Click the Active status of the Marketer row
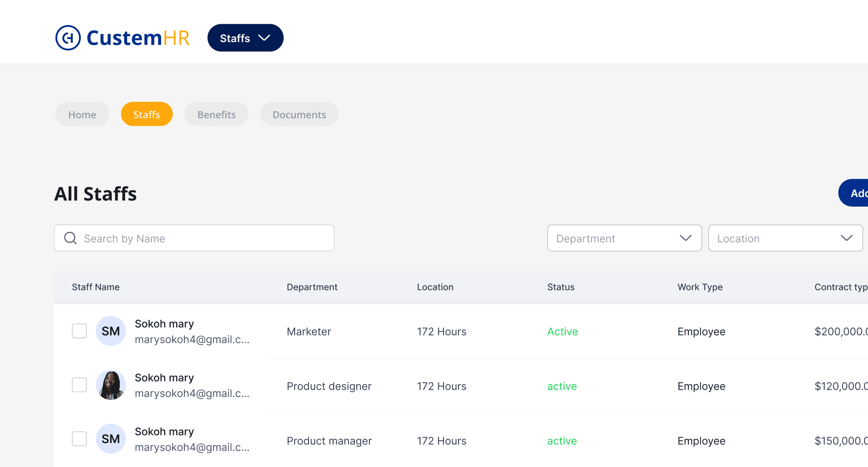 coord(562,332)
